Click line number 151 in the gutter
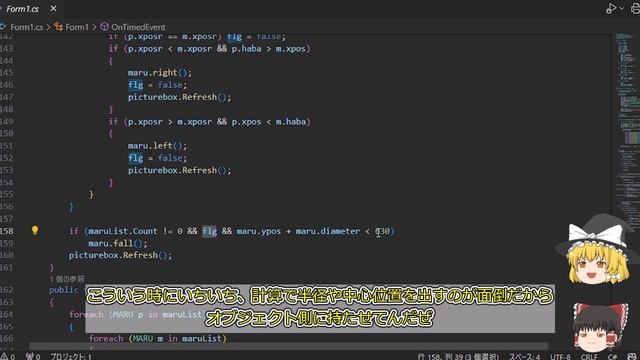Screen dimensions: 640x360 [x=7, y=146]
